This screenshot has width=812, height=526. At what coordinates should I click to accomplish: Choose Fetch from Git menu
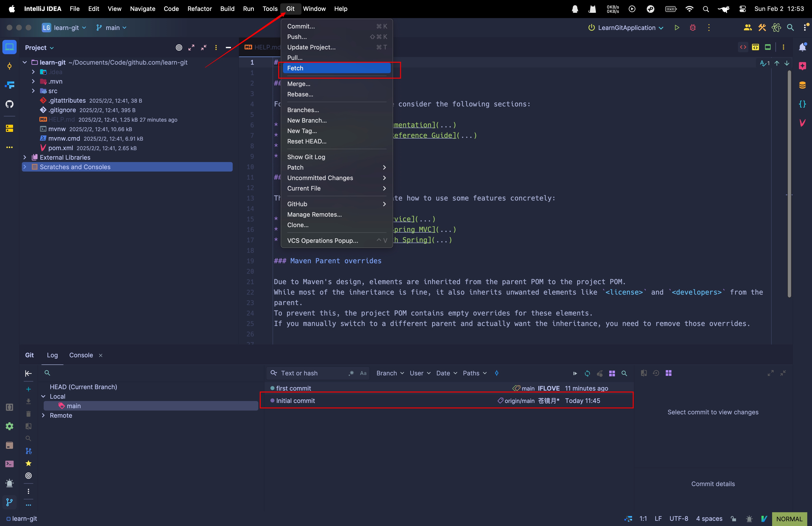(x=336, y=68)
